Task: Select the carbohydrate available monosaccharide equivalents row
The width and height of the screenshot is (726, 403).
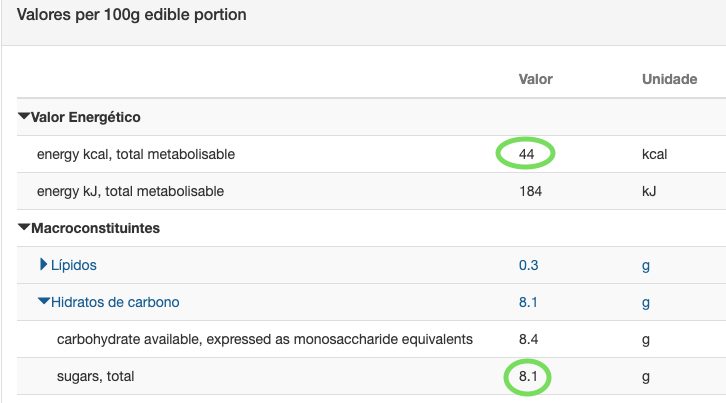Action: 371,340
